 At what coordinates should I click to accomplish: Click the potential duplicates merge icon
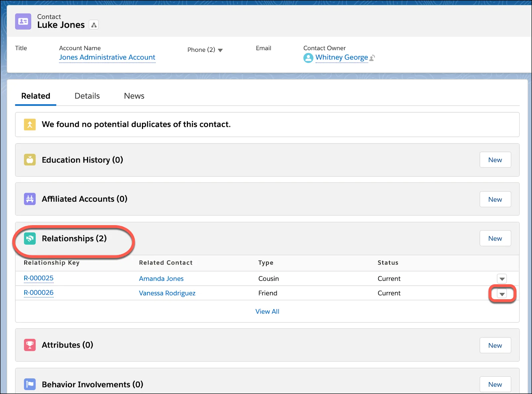click(30, 125)
